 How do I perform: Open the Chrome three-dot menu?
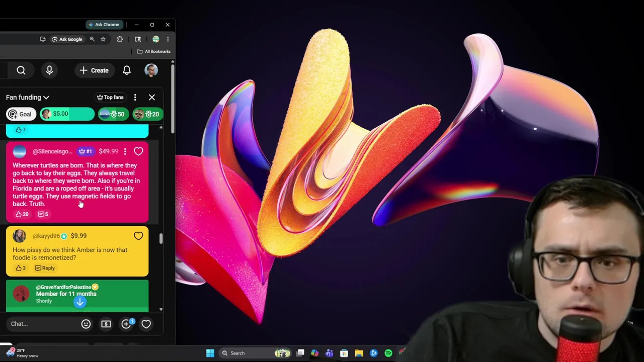coord(168,39)
